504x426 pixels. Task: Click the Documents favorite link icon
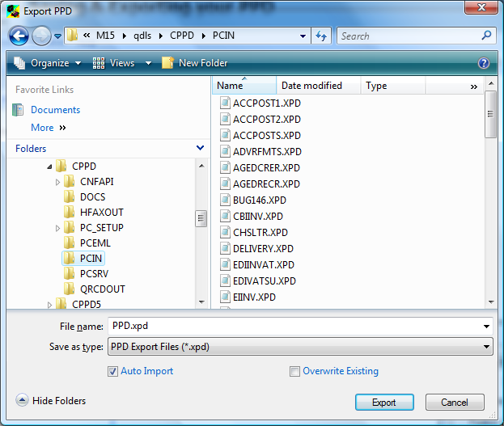click(x=19, y=110)
